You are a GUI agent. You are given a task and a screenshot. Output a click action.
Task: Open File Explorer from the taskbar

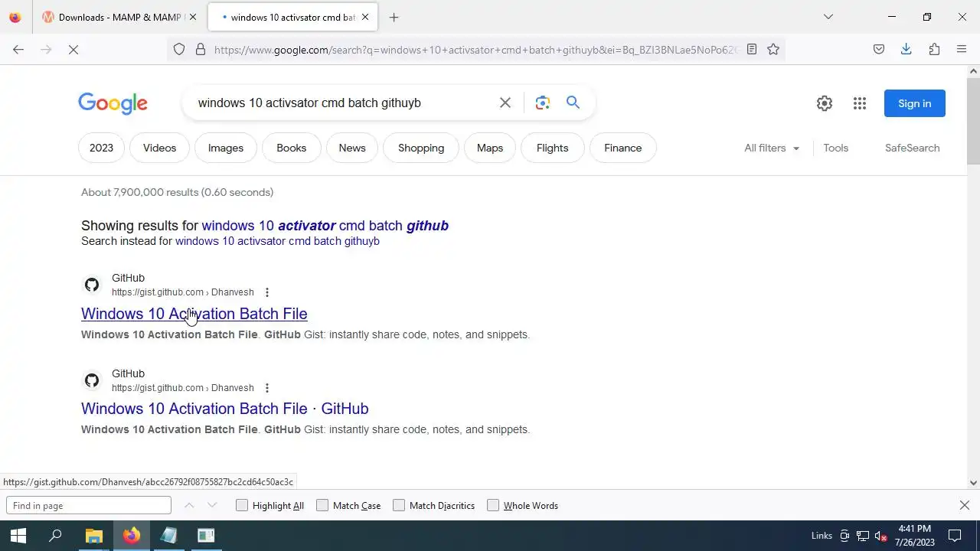pyautogui.click(x=93, y=536)
